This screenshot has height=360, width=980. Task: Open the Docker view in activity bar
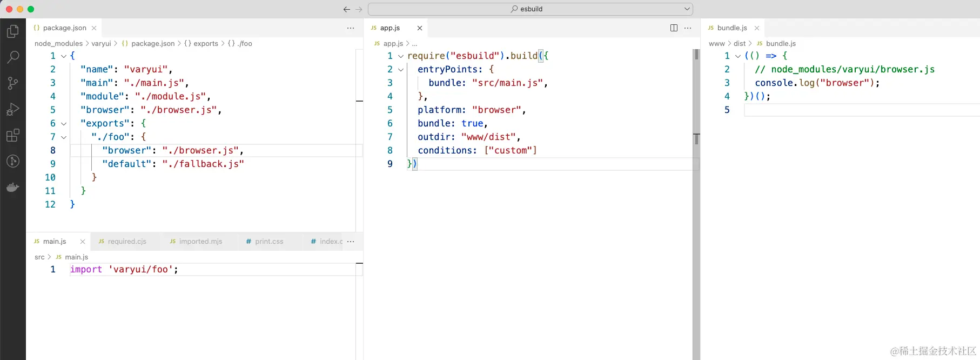(13, 188)
